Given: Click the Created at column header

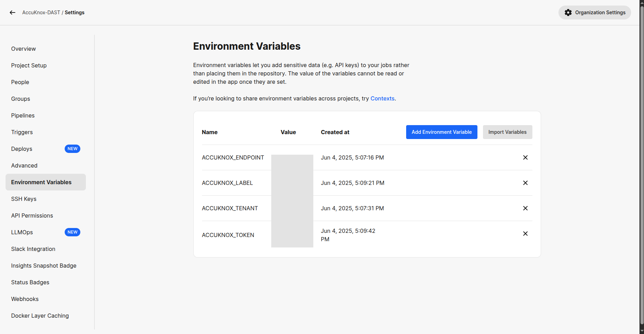Looking at the screenshot, I should coord(335,132).
